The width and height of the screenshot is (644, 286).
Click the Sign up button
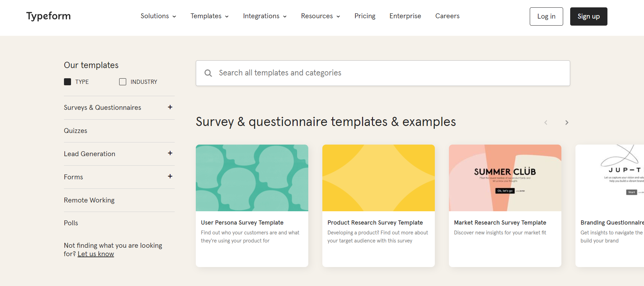[x=588, y=16]
